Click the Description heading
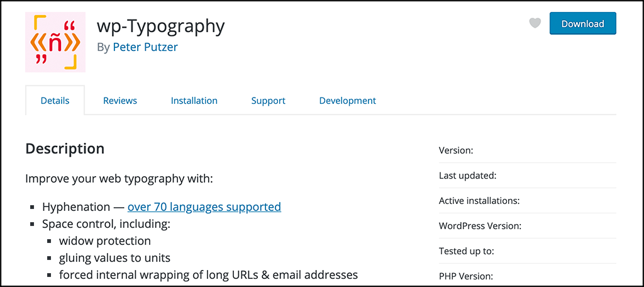The height and width of the screenshot is (287, 644). pyautogui.click(x=65, y=149)
